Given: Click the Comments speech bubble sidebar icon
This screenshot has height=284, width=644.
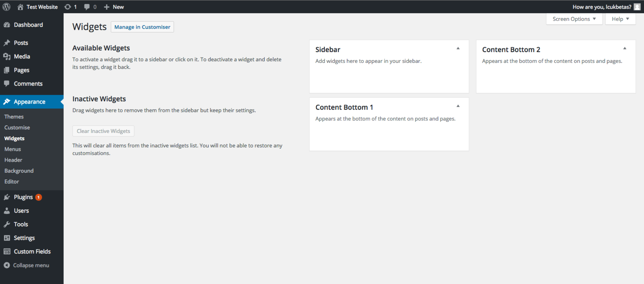Looking at the screenshot, I should (7, 84).
